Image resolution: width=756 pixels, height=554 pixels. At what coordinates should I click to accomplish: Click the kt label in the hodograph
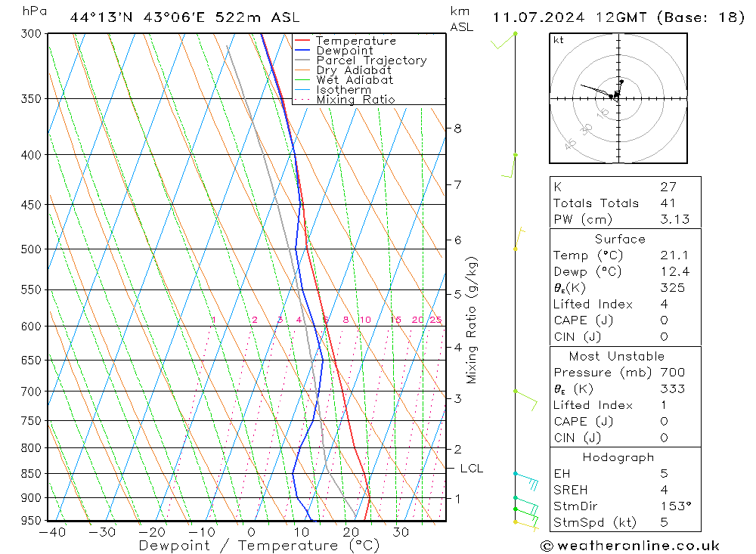coord(559,40)
